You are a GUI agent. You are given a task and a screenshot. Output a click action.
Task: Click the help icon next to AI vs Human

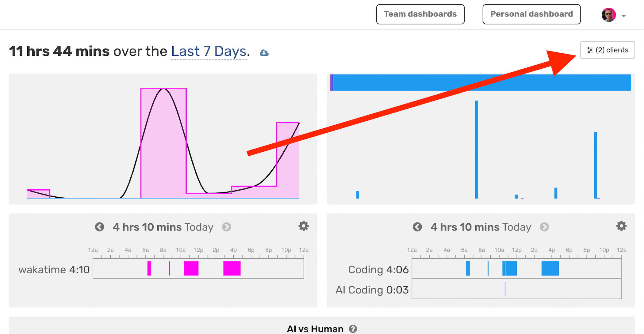353,328
